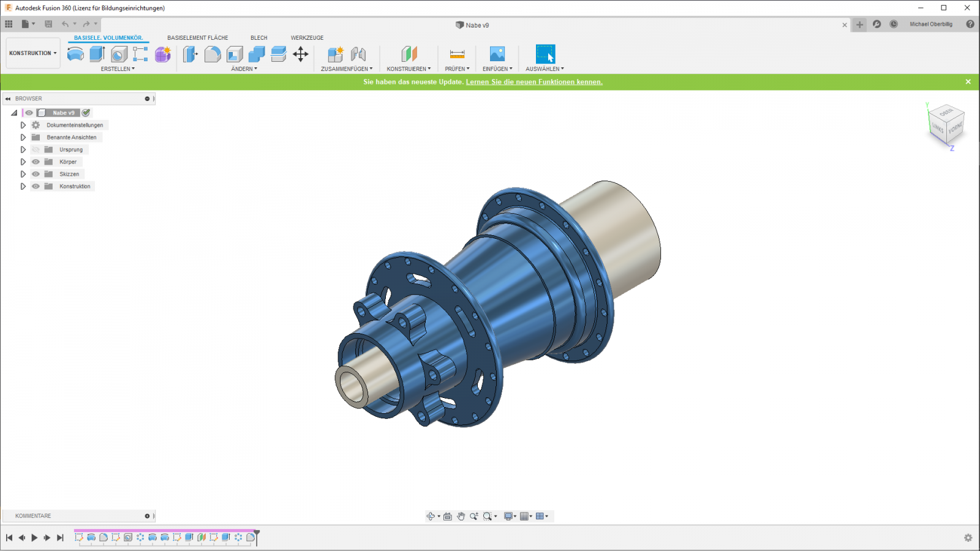Click the Insert image icon
Screen dimensions: 980x551
[497, 54]
